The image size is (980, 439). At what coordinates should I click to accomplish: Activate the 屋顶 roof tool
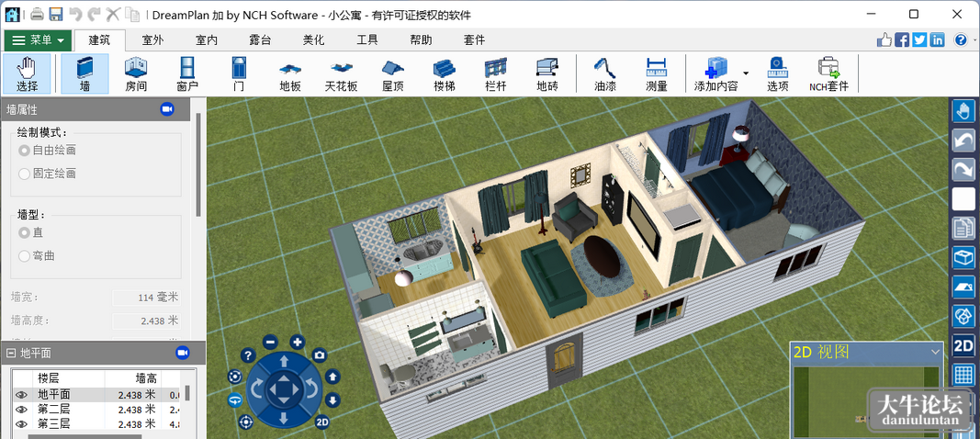click(x=392, y=73)
